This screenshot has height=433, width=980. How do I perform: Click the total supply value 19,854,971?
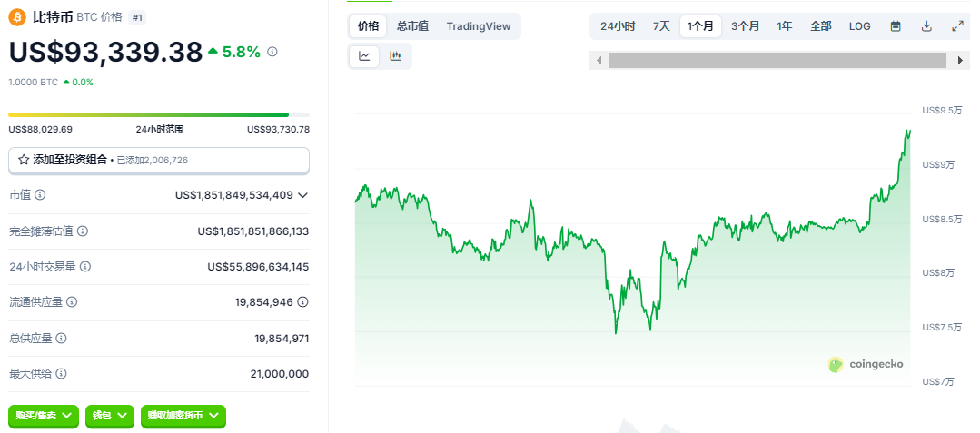coord(282,339)
